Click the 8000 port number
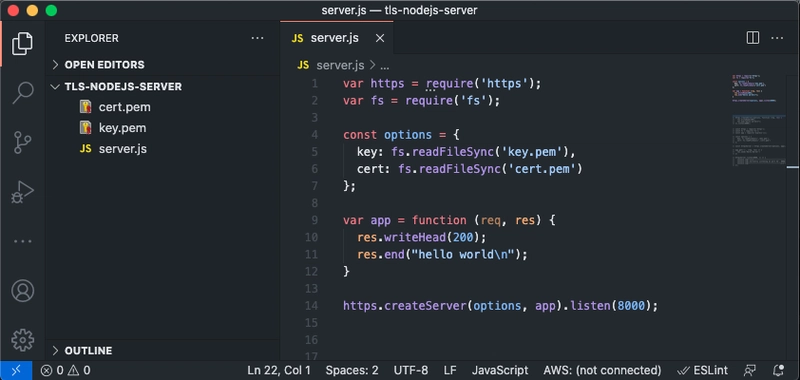800x380 pixels. click(631, 306)
